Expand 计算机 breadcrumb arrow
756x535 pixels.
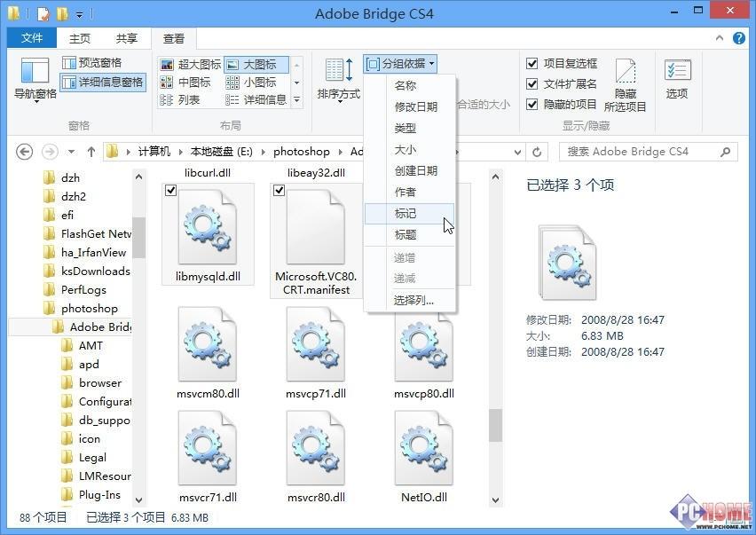click(x=180, y=152)
